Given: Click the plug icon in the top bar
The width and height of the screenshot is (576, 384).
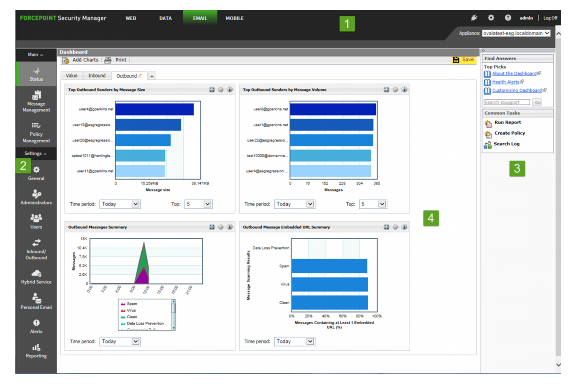Looking at the screenshot, I should coord(474,17).
